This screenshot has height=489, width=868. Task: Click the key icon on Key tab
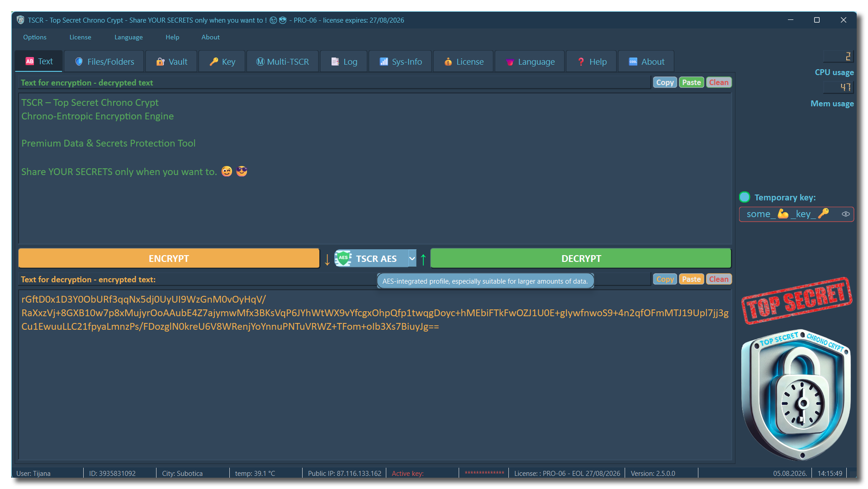(214, 62)
